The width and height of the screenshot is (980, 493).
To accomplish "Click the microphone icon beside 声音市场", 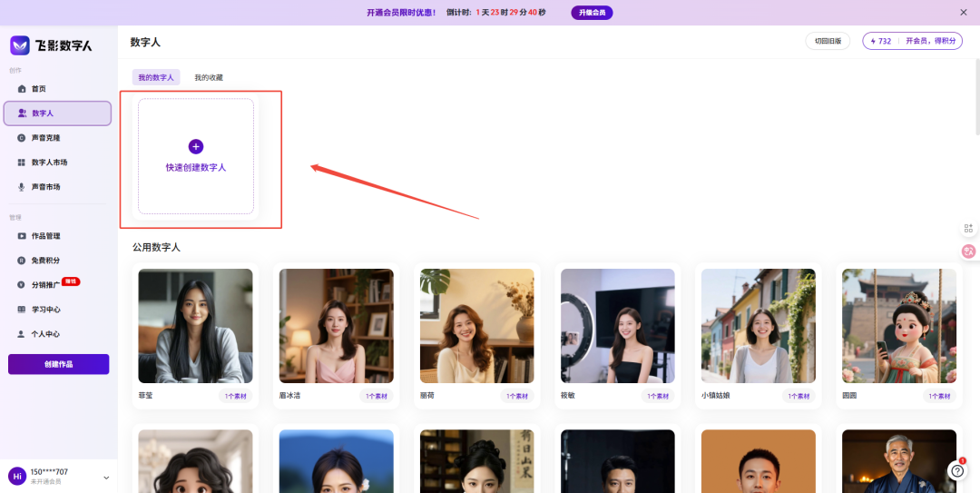I will (x=22, y=186).
